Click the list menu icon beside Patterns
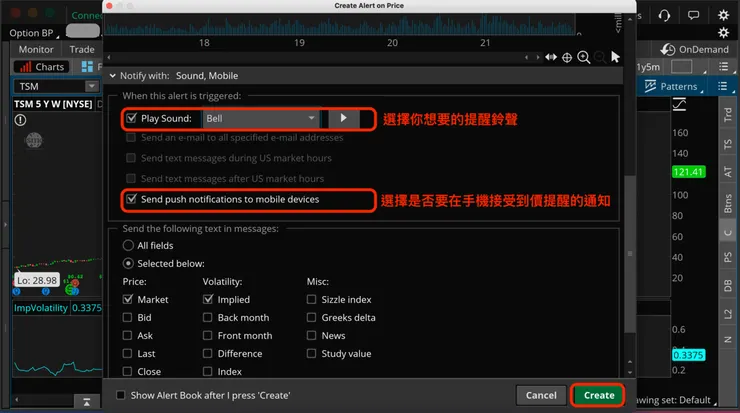 click(723, 86)
